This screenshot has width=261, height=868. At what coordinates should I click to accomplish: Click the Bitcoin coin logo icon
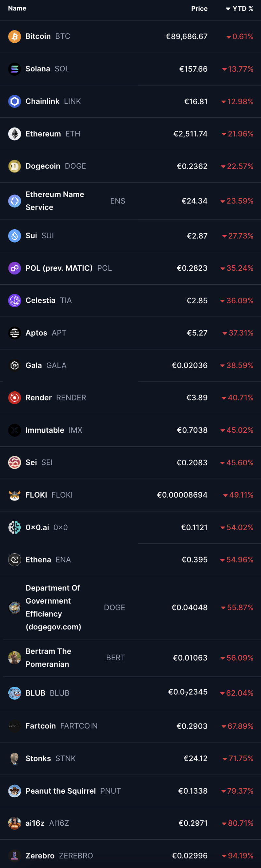tap(14, 37)
